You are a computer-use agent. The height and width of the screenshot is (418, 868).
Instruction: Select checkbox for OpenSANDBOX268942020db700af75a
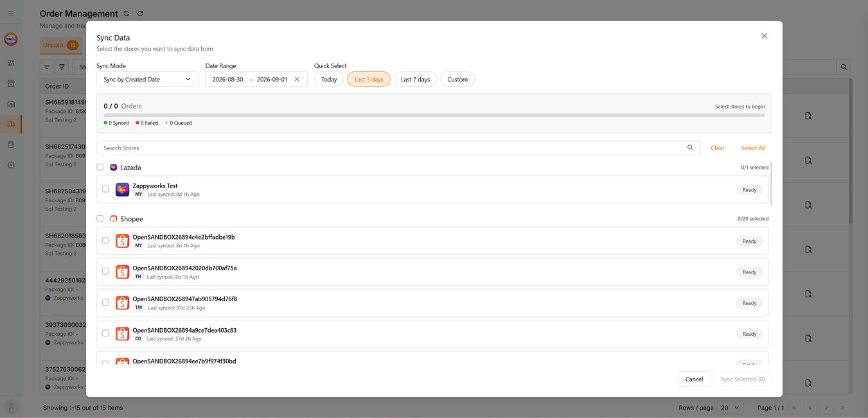105,272
